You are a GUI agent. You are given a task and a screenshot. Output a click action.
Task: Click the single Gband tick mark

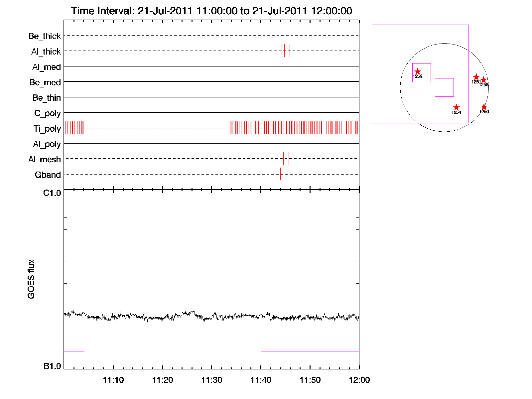click(280, 174)
